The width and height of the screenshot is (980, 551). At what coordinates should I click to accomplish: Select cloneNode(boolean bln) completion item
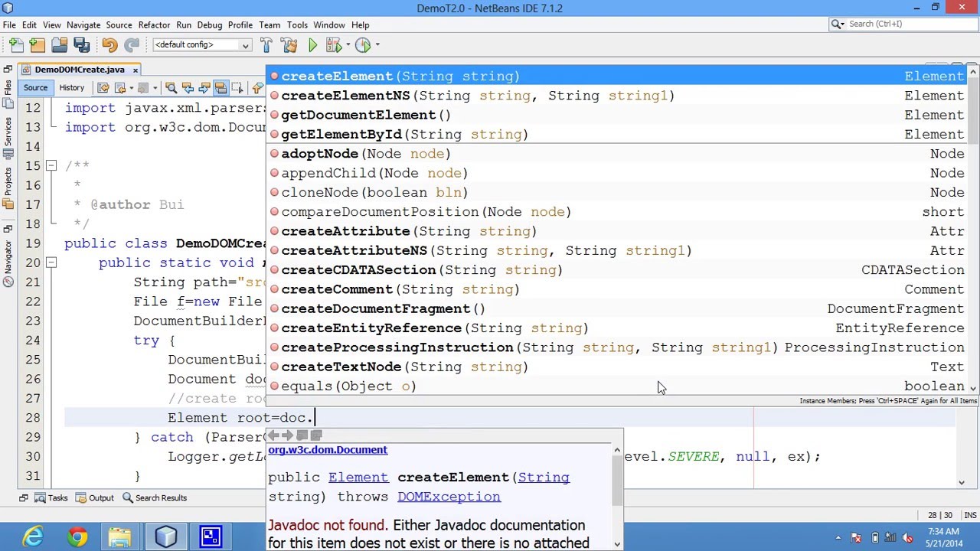point(616,193)
